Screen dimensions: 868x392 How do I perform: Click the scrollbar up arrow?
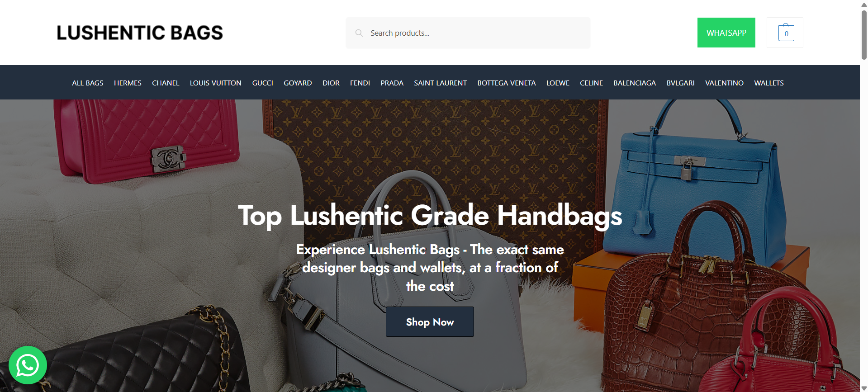click(x=864, y=4)
